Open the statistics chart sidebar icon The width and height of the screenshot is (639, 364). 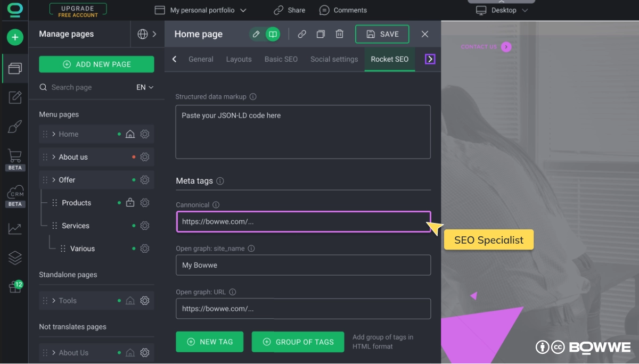[x=15, y=229]
